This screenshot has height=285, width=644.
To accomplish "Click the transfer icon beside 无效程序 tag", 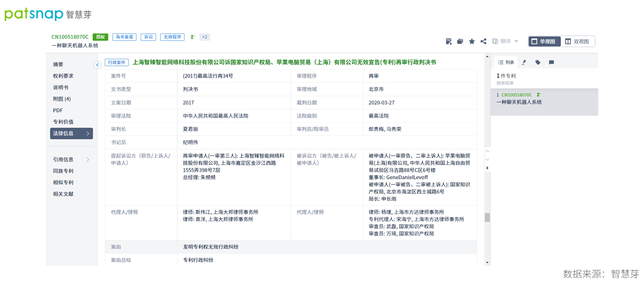I will 193,37.
